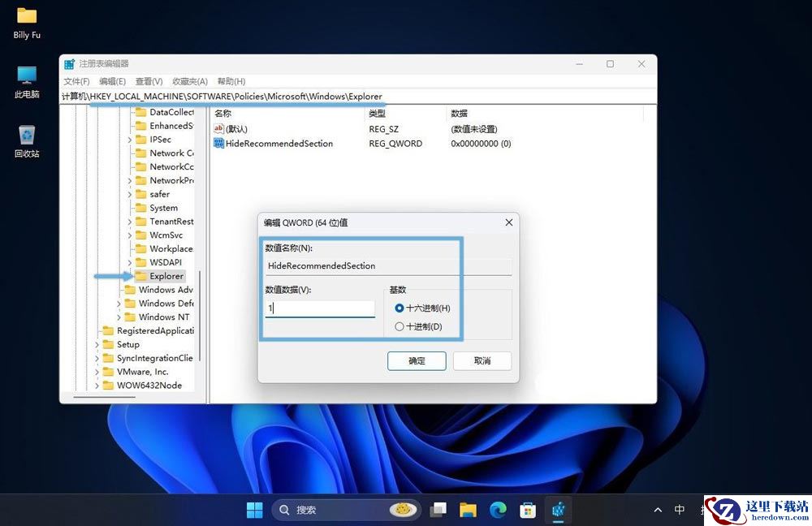812x526 pixels.
Task: Select the EnhancedStorage key folder
Action: [165, 126]
